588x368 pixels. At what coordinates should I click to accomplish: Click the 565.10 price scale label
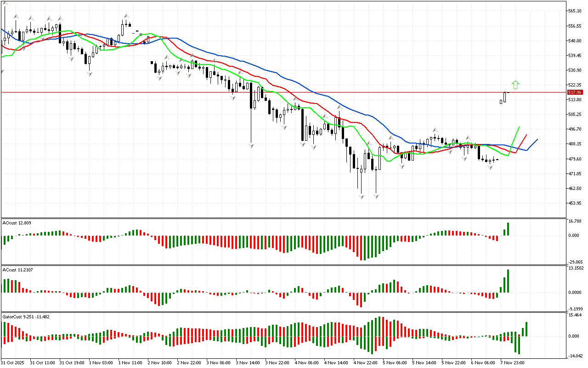[576, 11]
